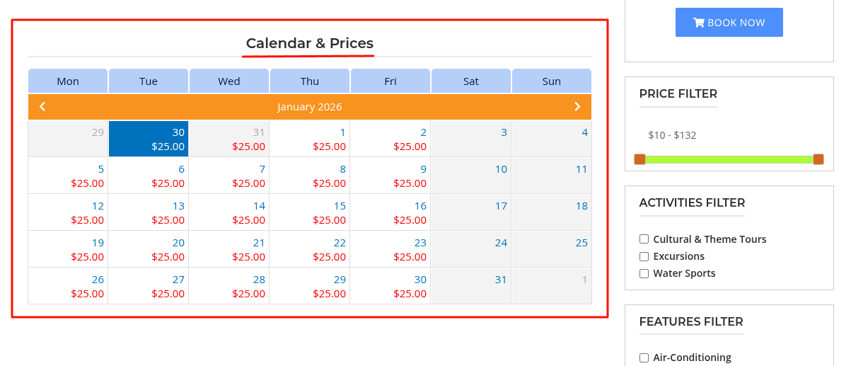
Task: Select Monday January 26 date
Action: click(68, 286)
